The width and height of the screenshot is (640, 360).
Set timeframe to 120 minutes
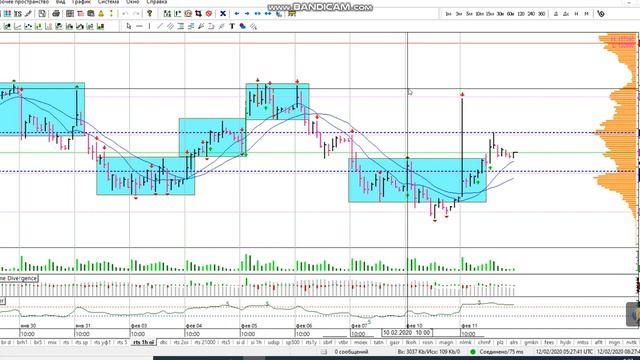pos(521,13)
